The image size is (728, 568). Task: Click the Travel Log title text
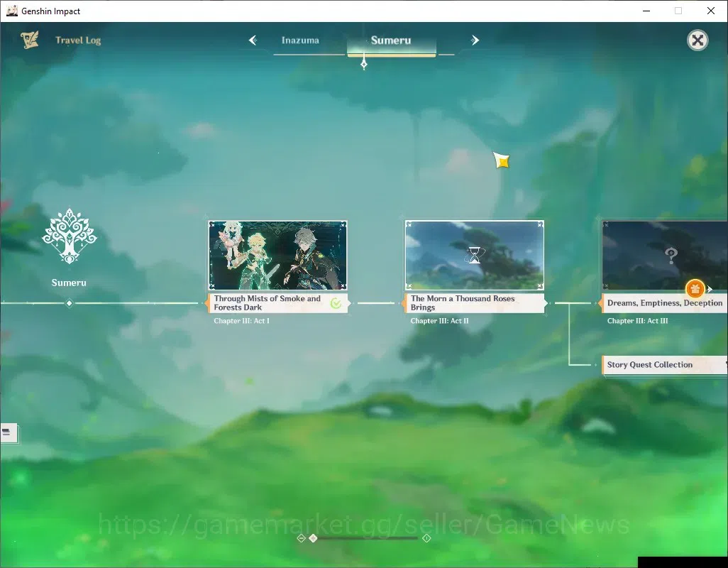[78, 40]
